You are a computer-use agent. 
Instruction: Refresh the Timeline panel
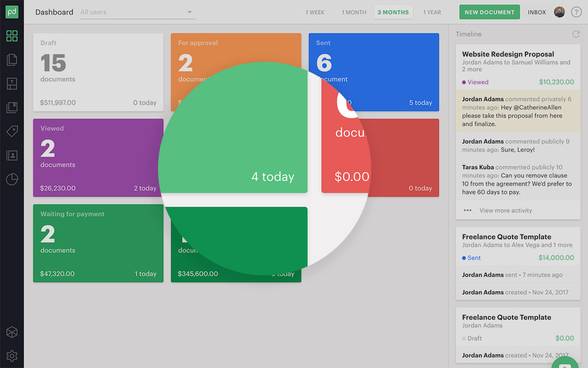click(x=576, y=34)
